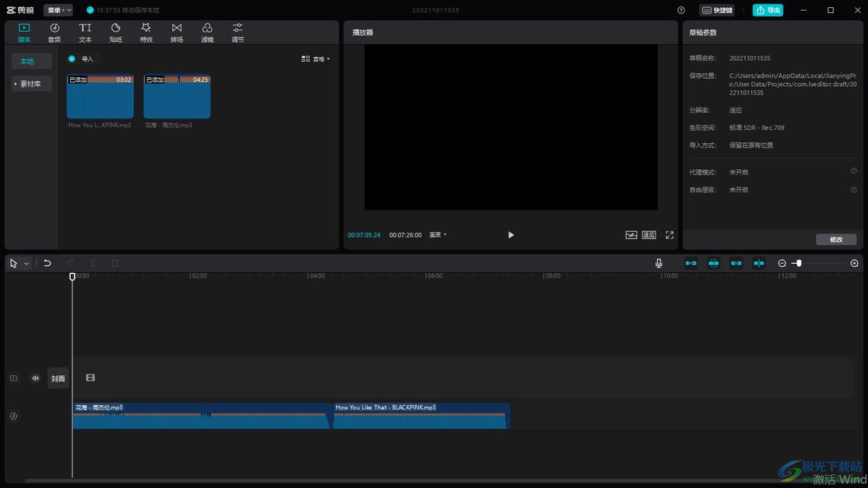
Task: Switch to the 音频 audio tab
Action: tap(54, 32)
